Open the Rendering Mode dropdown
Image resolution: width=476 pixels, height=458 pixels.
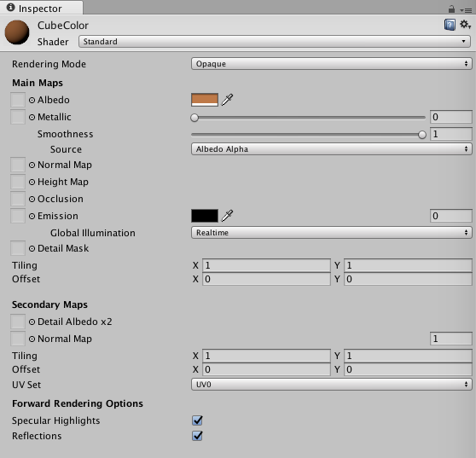332,64
